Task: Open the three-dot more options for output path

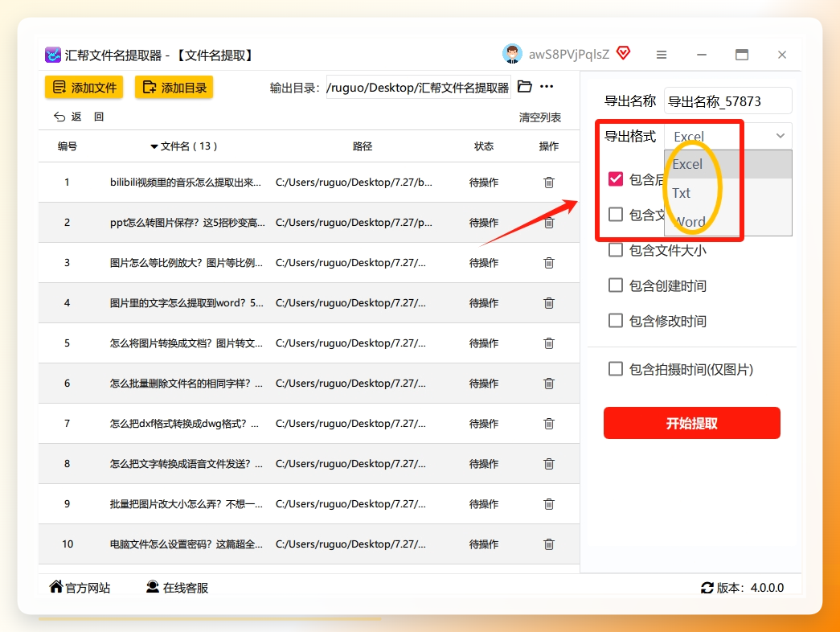Action: (x=547, y=86)
